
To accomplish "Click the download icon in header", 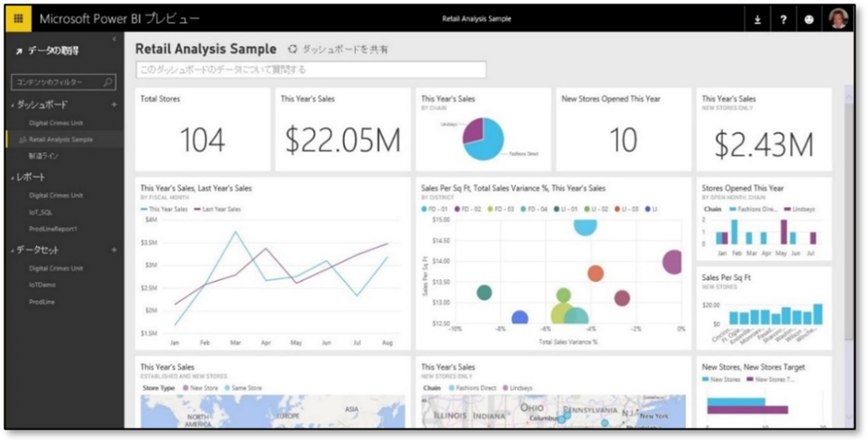I will (x=757, y=19).
